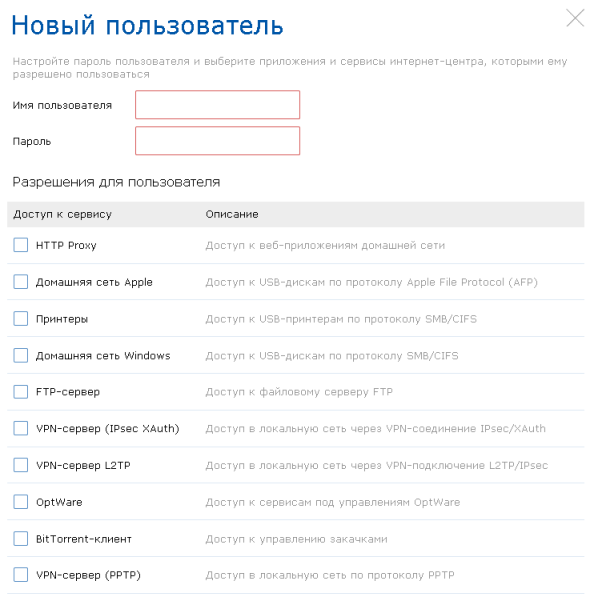Image resolution: width=590 pixels, height=609 pixels.
Task: Toggle the FTP-сервер checkbox
Action: pyautogui.click(x=21, y=392)
